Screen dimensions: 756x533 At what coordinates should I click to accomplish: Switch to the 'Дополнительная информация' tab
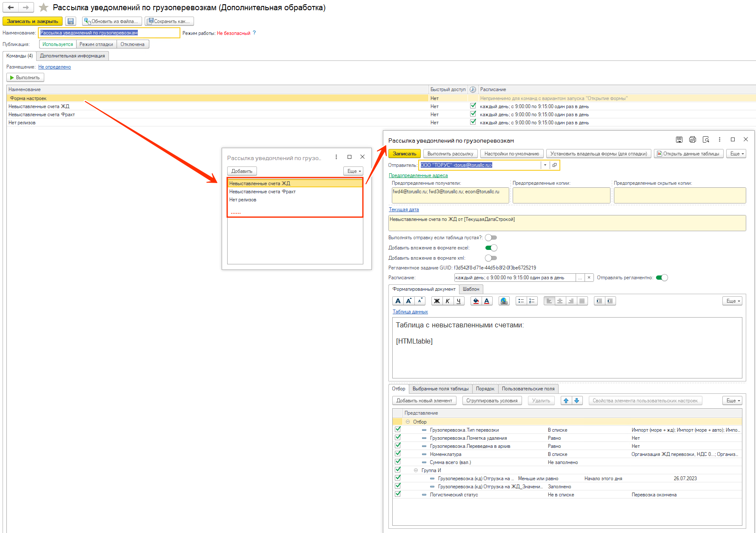click(x=72, y=56)
